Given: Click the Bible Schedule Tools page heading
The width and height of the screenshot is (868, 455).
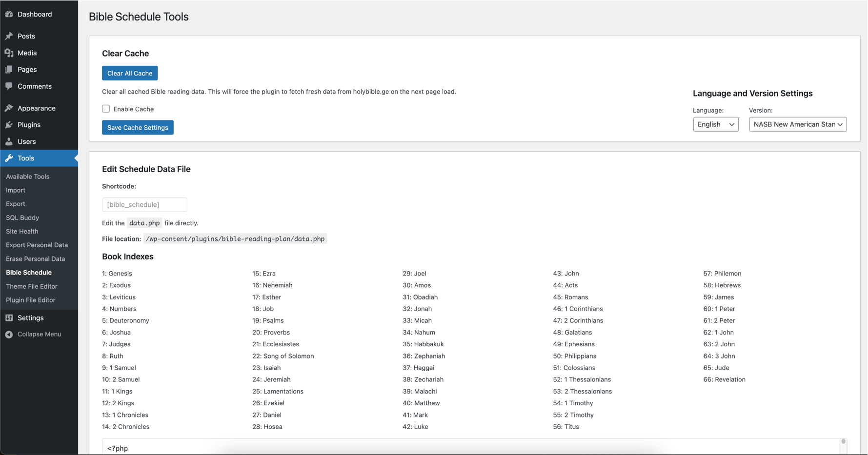Looking at the screenshot, I should (139, 17).
